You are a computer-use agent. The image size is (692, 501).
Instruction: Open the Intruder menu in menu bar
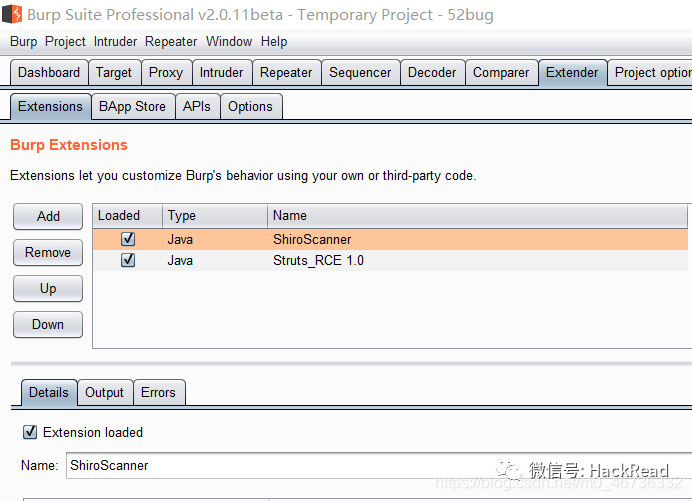(x=115, y=41)
